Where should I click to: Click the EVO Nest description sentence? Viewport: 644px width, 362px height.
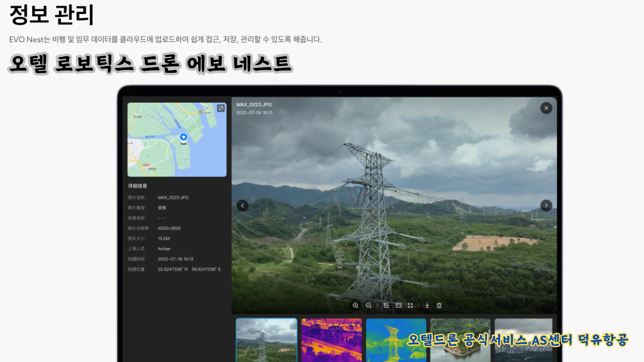click(166, 39)
